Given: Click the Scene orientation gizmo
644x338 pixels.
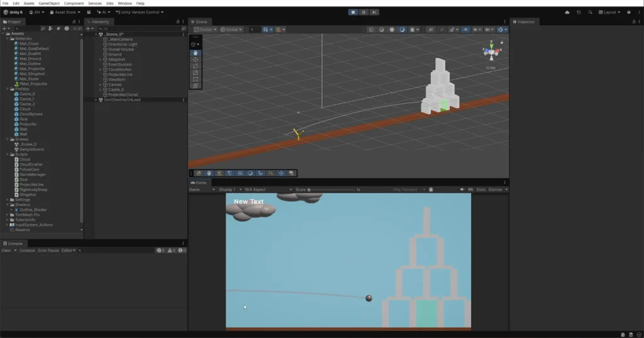Looking at the screenshot, I should (492, 51).
